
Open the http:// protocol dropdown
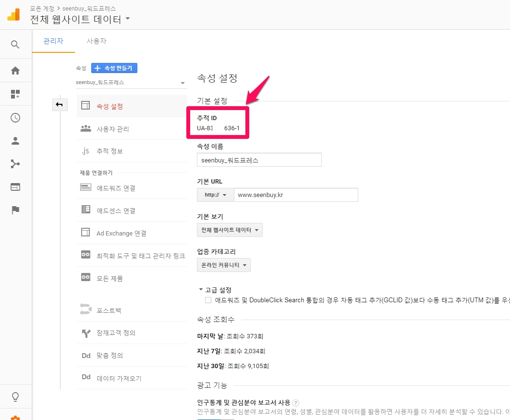215,195
